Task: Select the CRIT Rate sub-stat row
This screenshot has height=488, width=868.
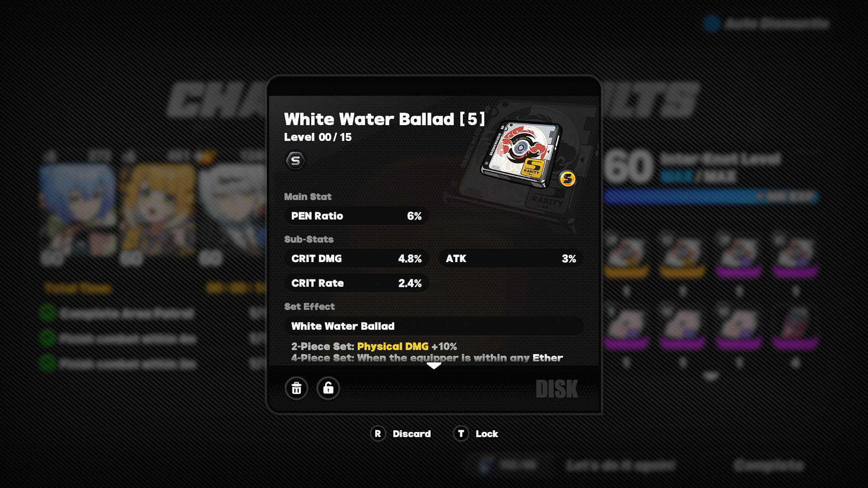Action: click(357, 283)
